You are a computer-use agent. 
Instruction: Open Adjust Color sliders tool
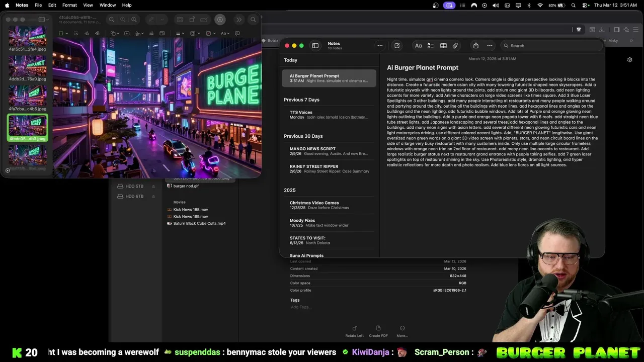151,33
